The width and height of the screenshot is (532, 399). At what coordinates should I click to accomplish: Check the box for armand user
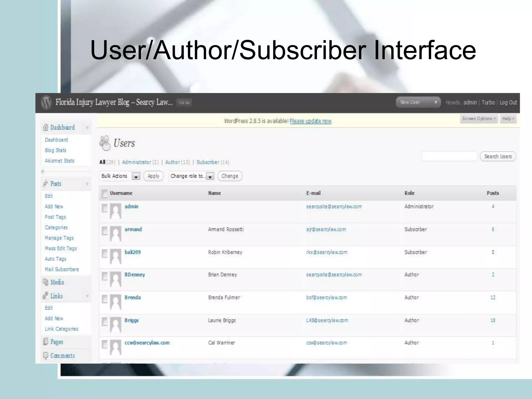point(104,231)
